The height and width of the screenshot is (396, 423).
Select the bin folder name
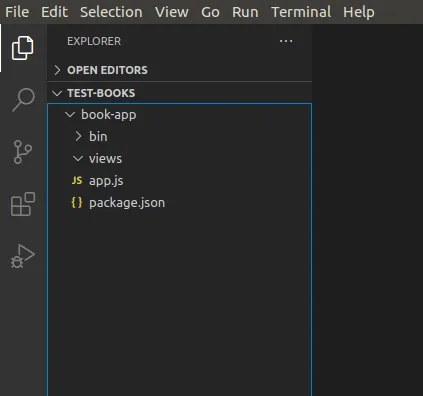point(98,136)
